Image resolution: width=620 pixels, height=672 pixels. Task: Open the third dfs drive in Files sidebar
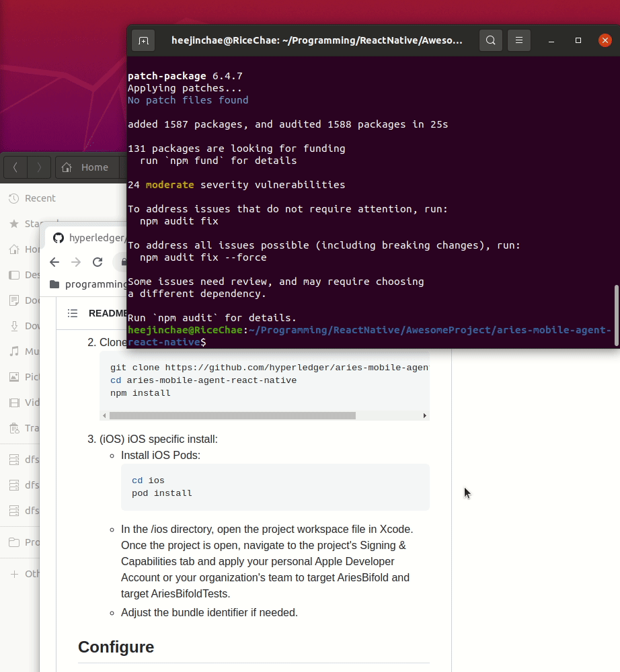coord(24,511)
